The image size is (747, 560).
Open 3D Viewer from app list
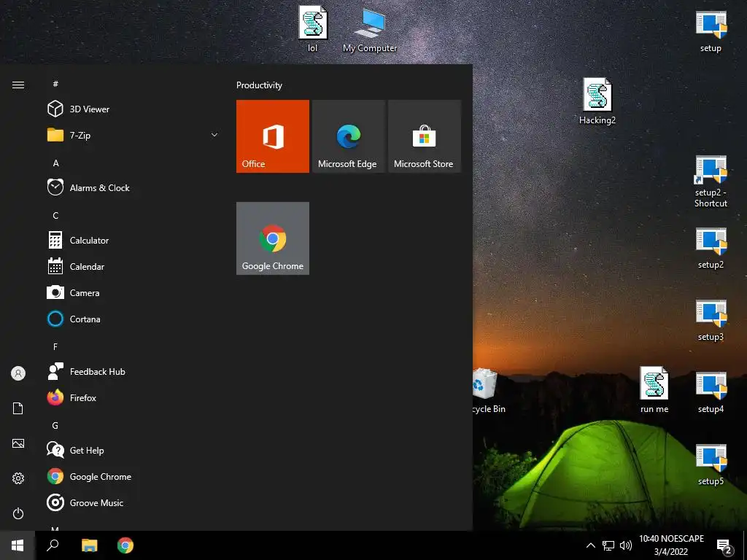tap(133, 109)
